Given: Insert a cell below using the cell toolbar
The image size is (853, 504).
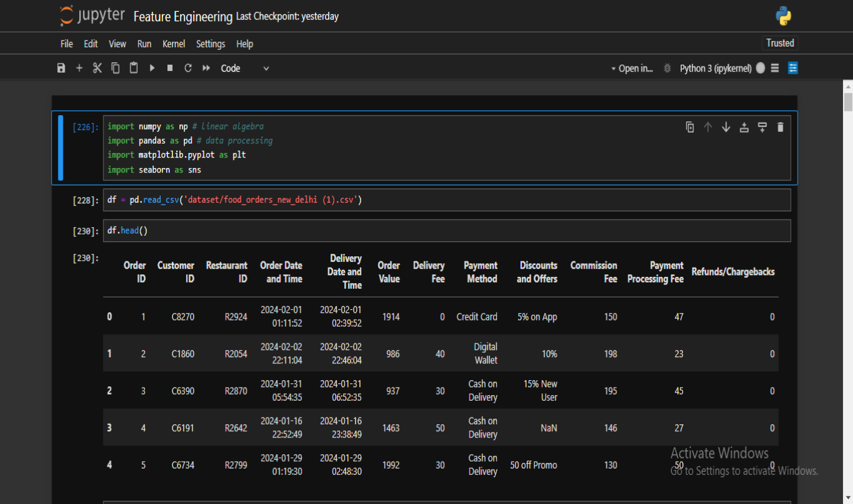Looking at the screenshot, I should click(762, 127).
